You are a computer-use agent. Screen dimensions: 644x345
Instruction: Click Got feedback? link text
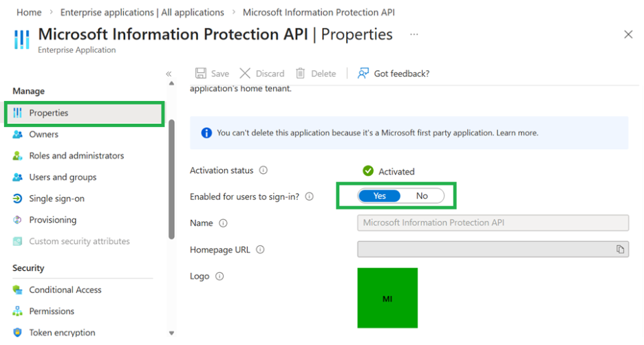coord(402,74)
